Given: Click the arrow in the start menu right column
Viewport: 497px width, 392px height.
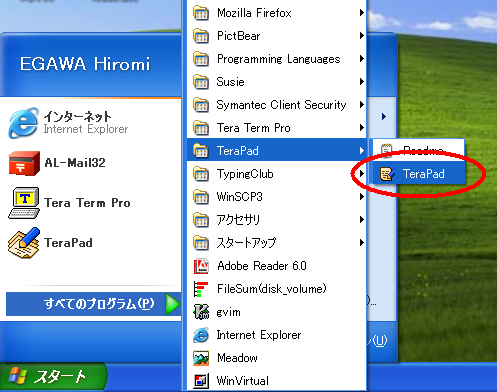Looking at the screenshot, I should pos(384,116).
